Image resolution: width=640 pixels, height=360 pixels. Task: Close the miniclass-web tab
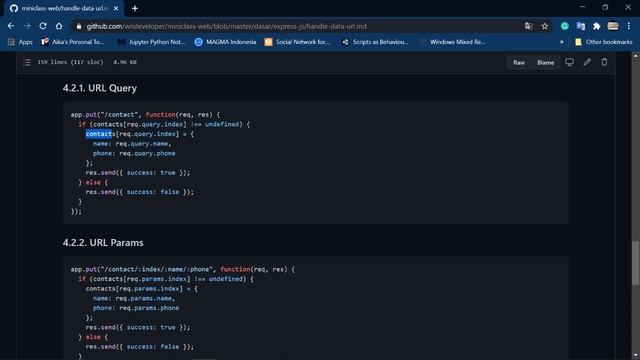tap(116, 8)
